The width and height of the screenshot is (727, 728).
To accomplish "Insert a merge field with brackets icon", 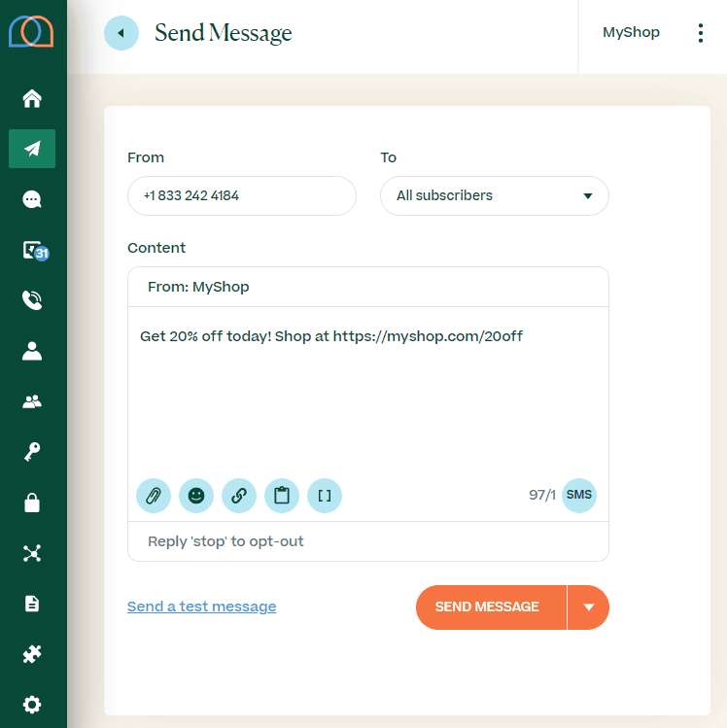I will coord(325,496).
